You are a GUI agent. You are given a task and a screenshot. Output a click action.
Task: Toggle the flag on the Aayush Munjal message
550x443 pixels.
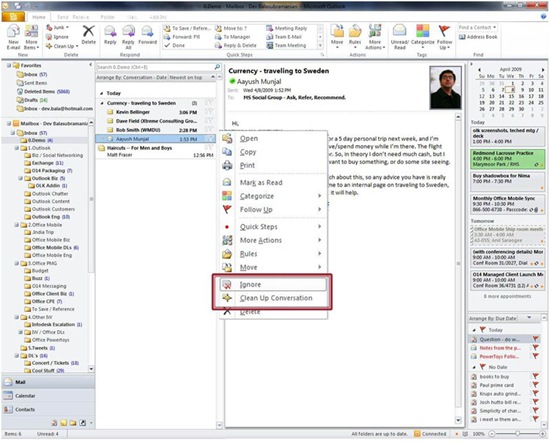click(x=209, y=139)
